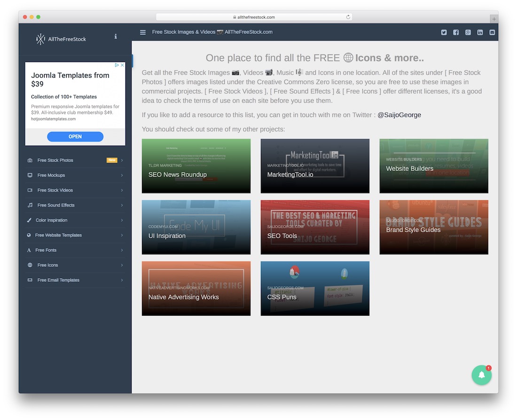Share via the LinkedIn icon
The width and height of the screenshot is (517, 420).
point(480,32)
